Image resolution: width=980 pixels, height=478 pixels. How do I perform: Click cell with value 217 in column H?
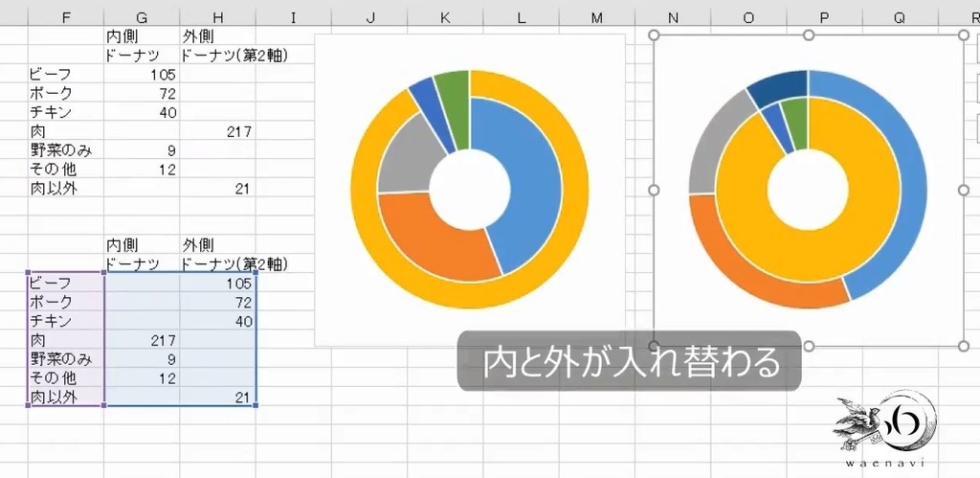217,131
